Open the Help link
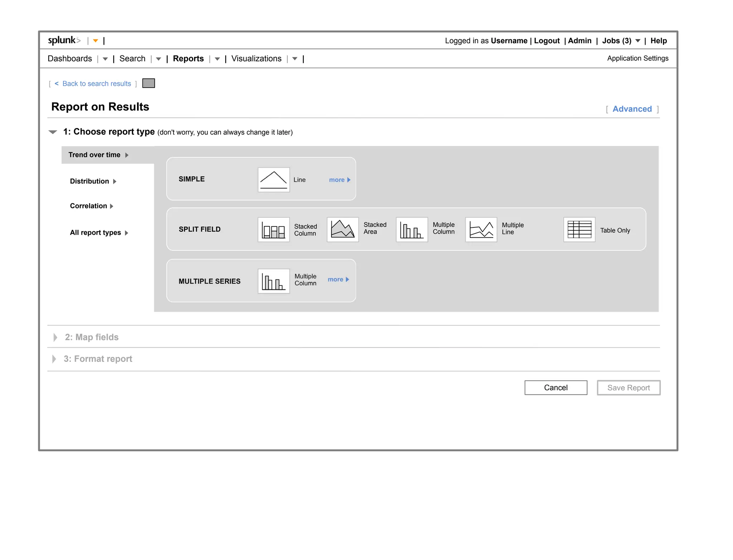 click(659, 41)
